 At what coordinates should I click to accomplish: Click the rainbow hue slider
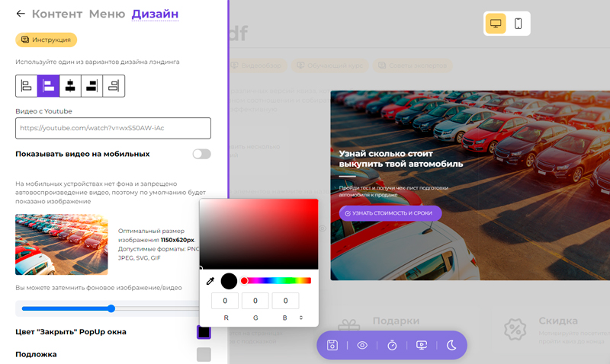pyautogui.click(x=276, y=280)
